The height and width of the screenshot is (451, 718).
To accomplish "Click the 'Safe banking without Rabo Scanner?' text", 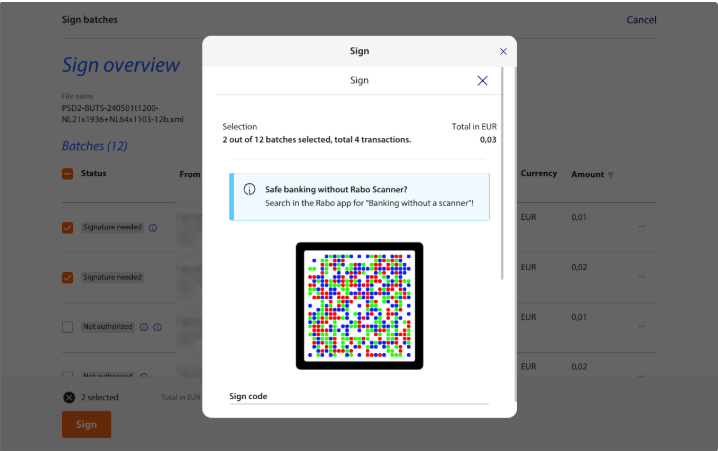I will click(336, 189).
